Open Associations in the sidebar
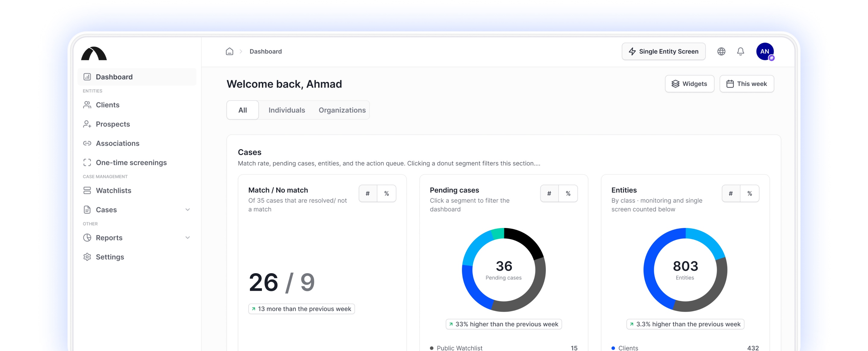The image size is (868, 351). coord(137,143)
